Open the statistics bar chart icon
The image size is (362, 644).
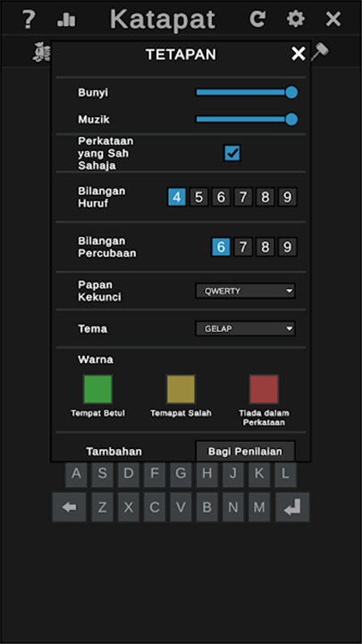click(x=66, y=20)
